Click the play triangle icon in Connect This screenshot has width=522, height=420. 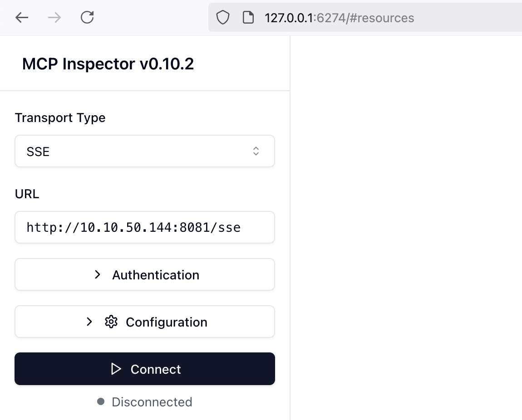pyautogui.click(x=116, y=369)
